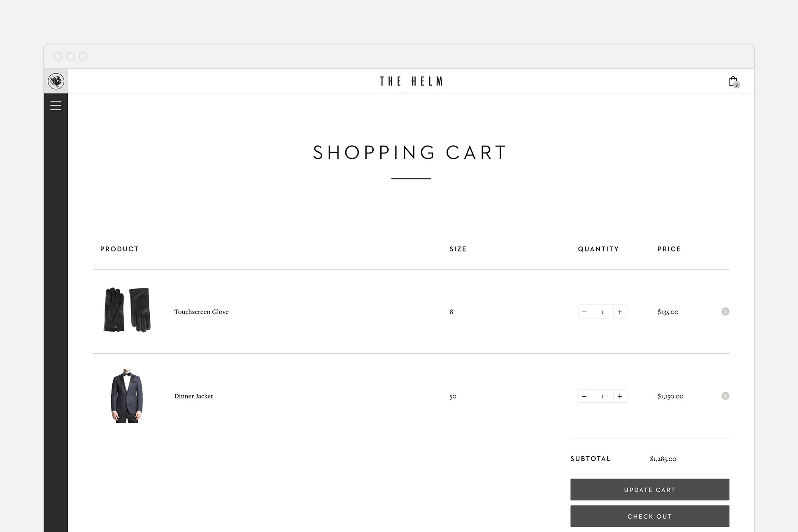Image resolution: width=798 pixels, height=532 pixels.
Task: Increase Touchscreen Glove quantity
Action: [620, 311]
